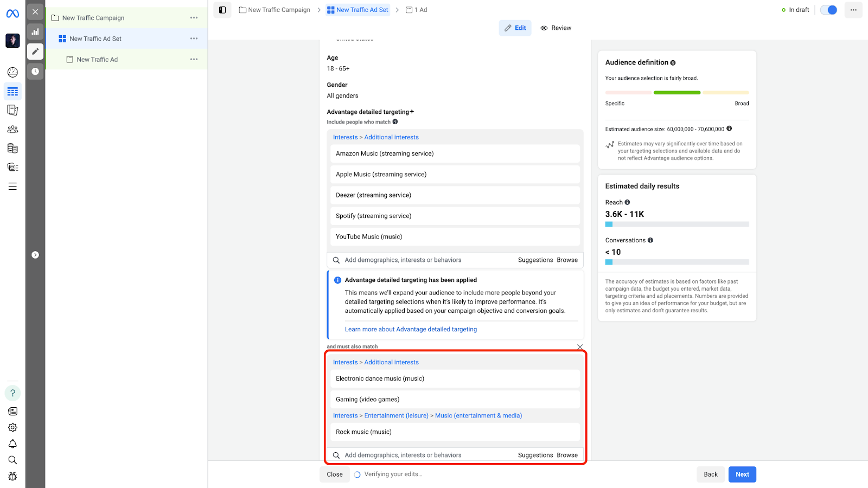
Task: Select Rock music (music) interest
Action: tap(455, 432)
